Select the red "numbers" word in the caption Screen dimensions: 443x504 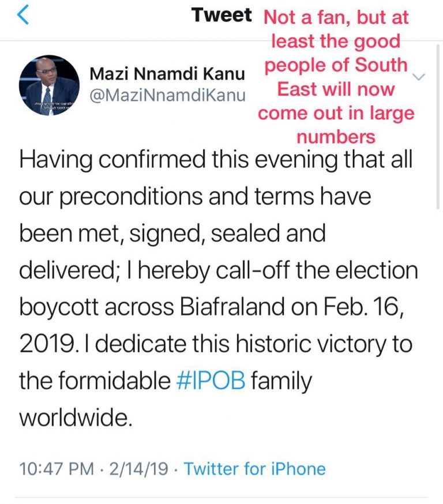(336, 137)
